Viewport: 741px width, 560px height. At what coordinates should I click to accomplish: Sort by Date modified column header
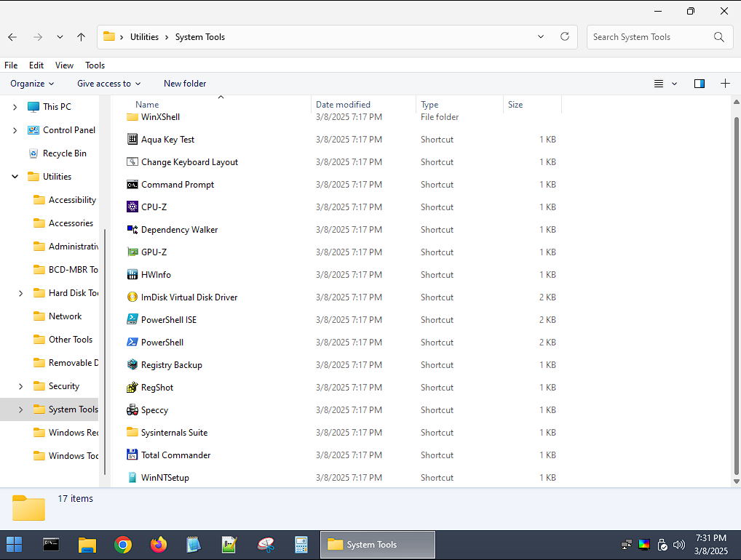point(343,105)
